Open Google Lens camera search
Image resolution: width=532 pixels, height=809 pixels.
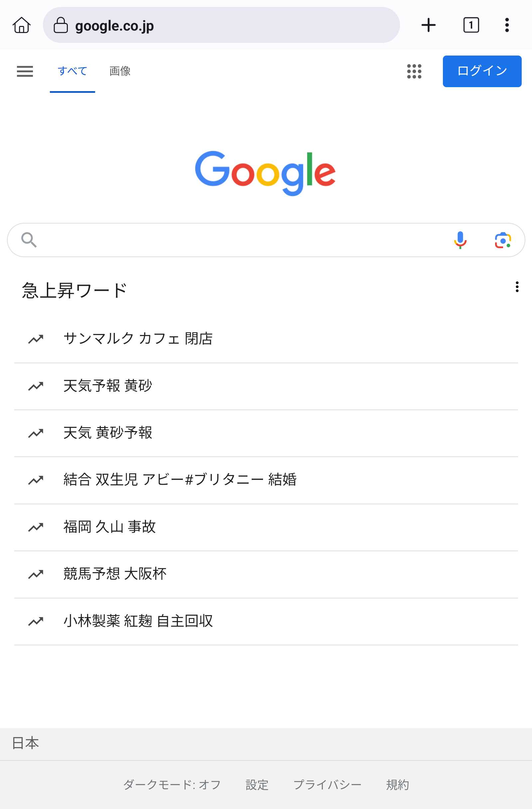(x=503, y=240)
